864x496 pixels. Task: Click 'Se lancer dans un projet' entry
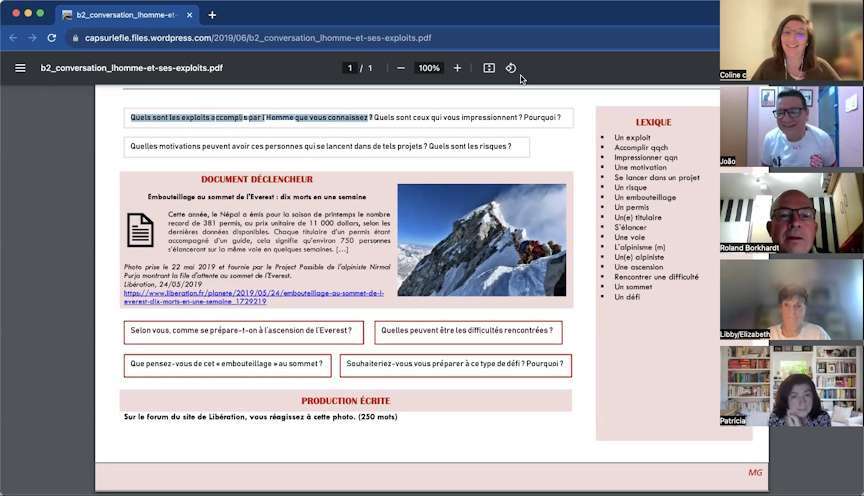[x=657, y=177]
